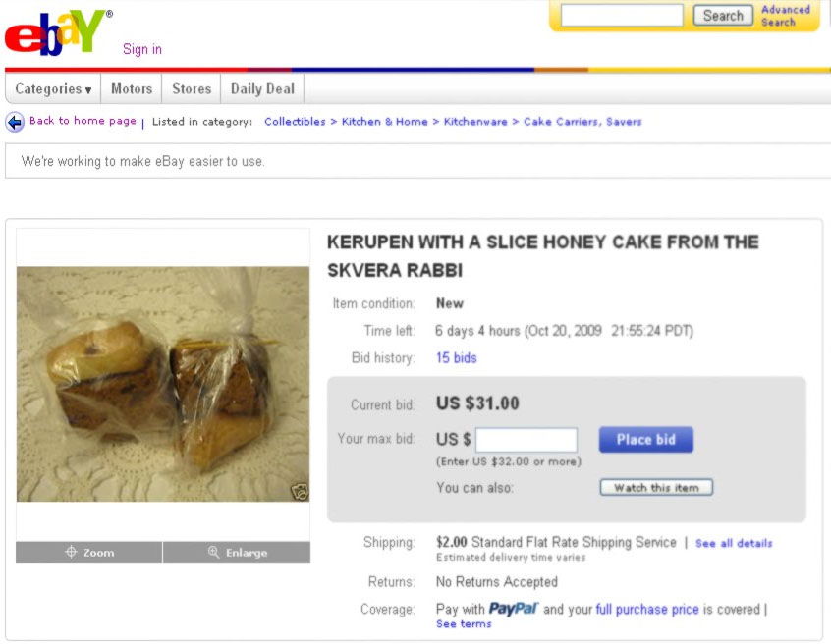
Task: Open the 15 bids history link
Action: [x=456, y=357]
